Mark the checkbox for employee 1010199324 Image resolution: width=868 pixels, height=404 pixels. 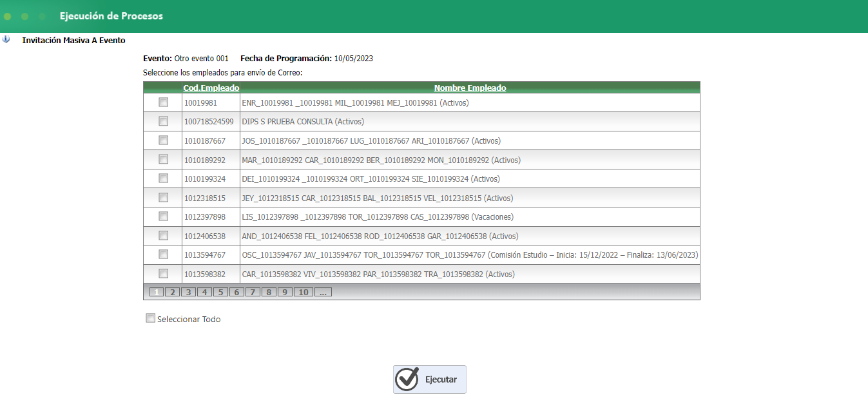coord(164,178)
